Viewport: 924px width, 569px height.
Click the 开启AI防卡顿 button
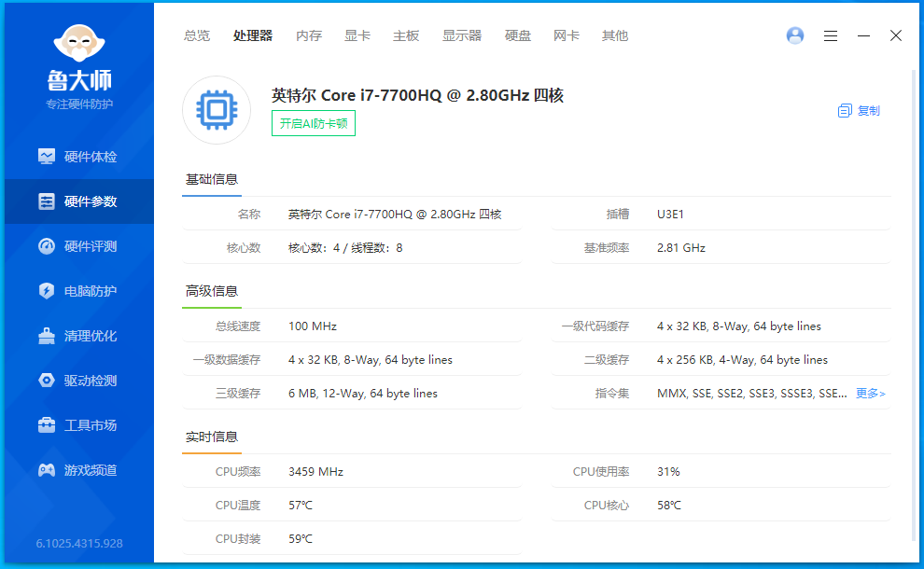click(314, 123)
